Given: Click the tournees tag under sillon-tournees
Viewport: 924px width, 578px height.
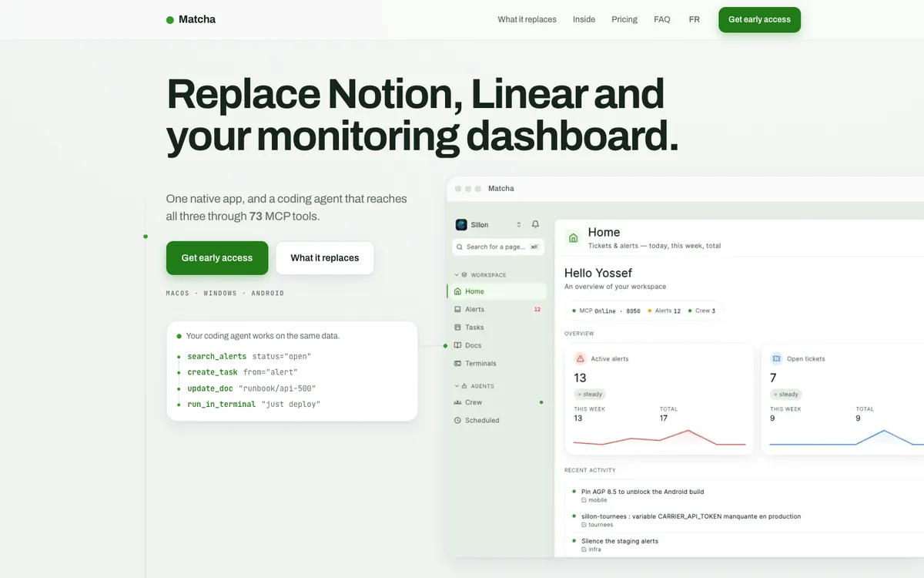Looking at the screenshot, I should [x=598, y=525].
